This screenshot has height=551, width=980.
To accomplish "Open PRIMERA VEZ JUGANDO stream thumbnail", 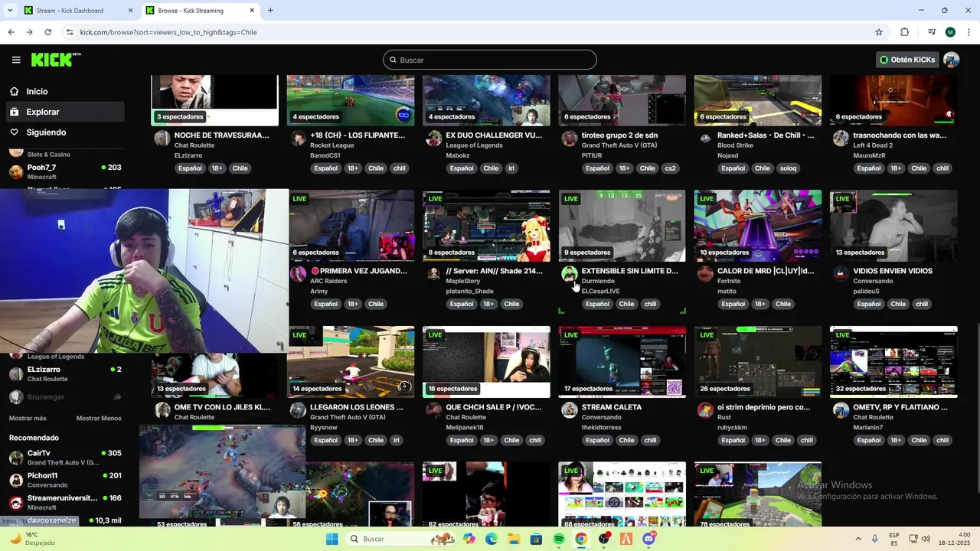I will coord(351,226).
